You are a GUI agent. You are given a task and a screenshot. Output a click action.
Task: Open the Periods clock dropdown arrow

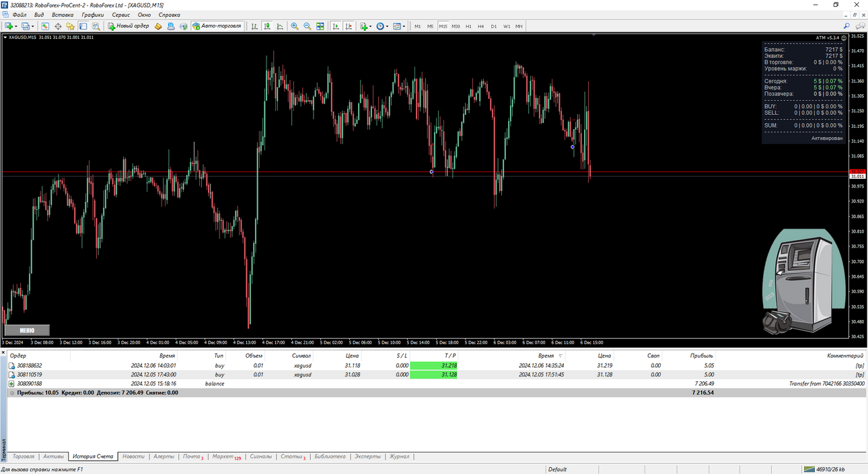[x=388, y=26]
